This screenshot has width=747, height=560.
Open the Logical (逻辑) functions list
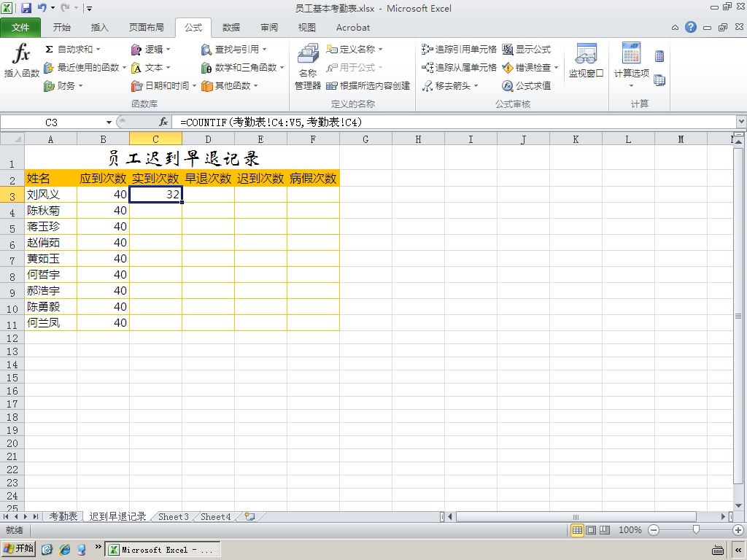[150, 50]
